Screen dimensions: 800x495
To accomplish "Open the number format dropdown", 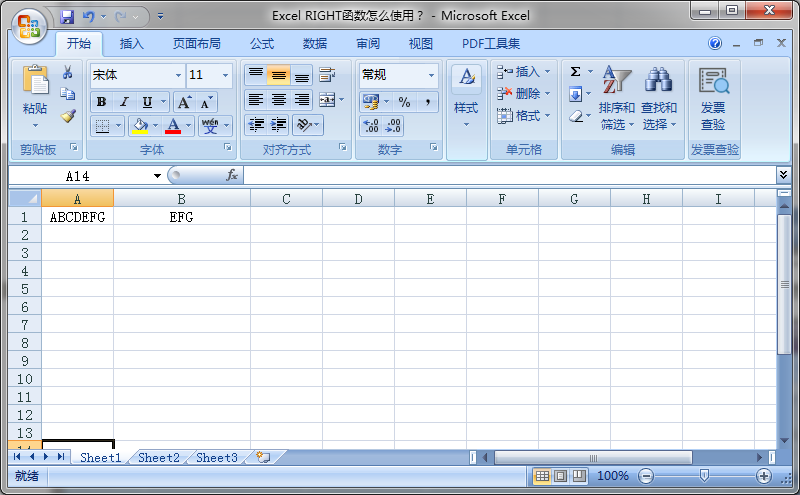I will [x=431, y=75].
